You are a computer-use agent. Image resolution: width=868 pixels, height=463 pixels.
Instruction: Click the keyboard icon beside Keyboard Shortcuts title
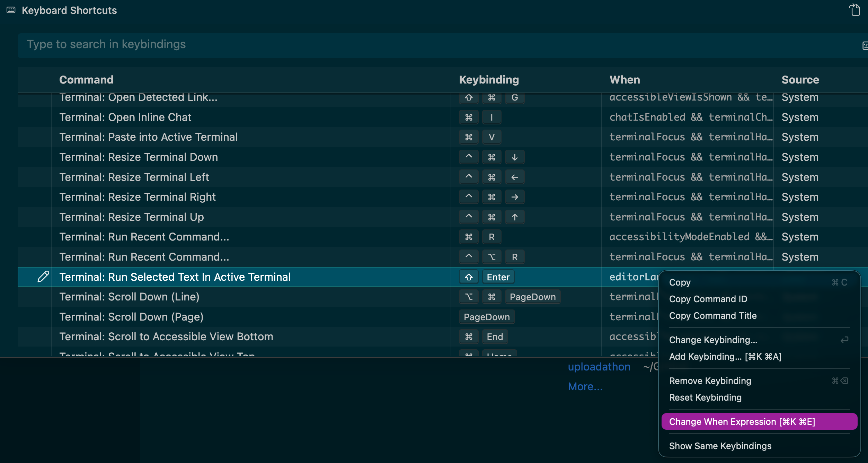[11, 10]
